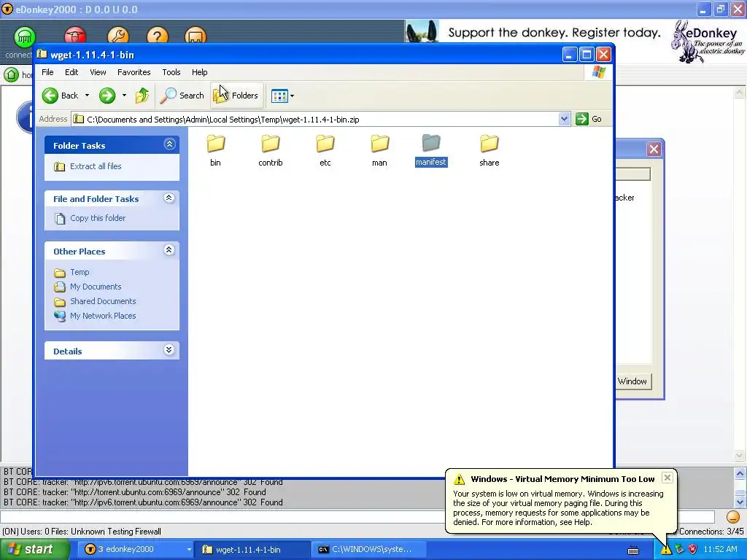Click the Connections: 3/45 status text
747x560 pixels.
pyautogui.click(x=711, y=532)
